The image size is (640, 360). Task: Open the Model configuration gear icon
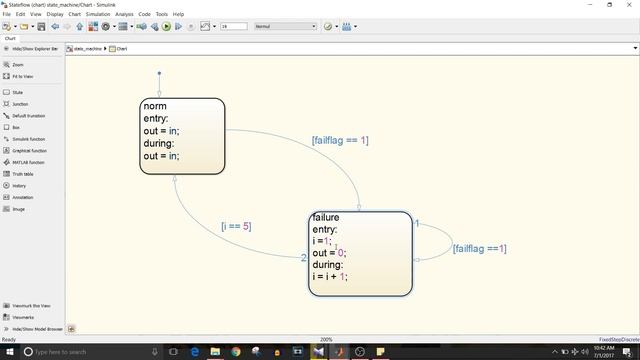point(106,27)
